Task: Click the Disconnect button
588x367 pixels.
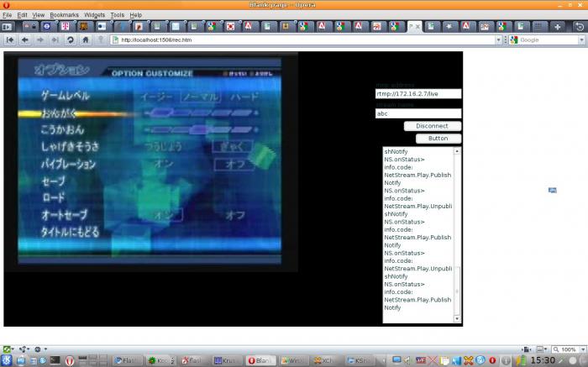Action: [x=433, y=126]
